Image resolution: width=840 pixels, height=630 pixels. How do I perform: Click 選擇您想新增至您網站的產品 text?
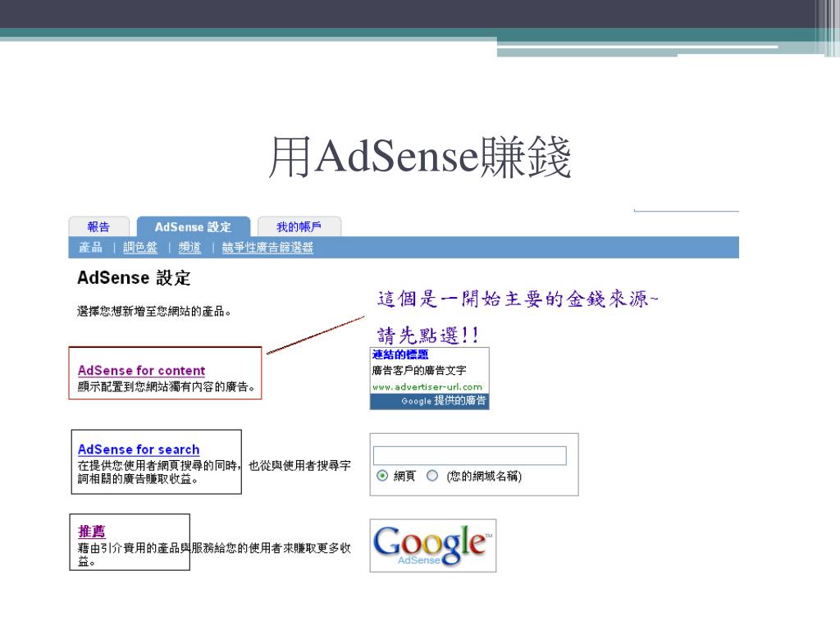pyautogui.click(x=153, y=311)
